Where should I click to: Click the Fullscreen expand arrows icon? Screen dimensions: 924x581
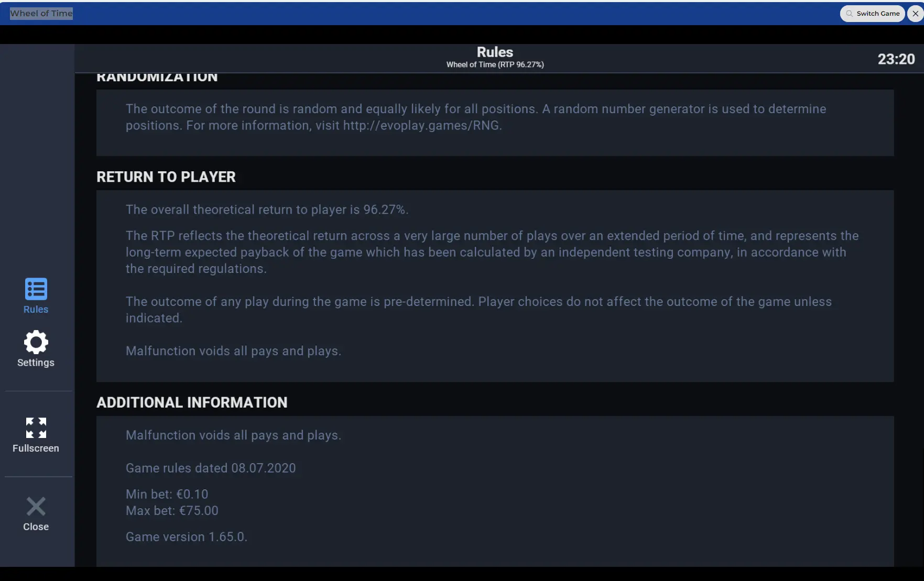coord(36,428)
